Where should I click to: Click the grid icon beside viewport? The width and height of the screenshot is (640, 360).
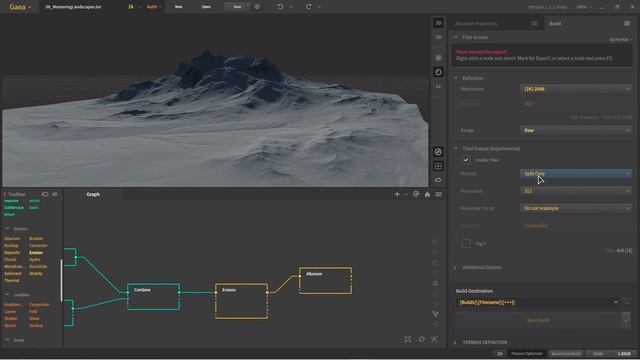[438, 166]
